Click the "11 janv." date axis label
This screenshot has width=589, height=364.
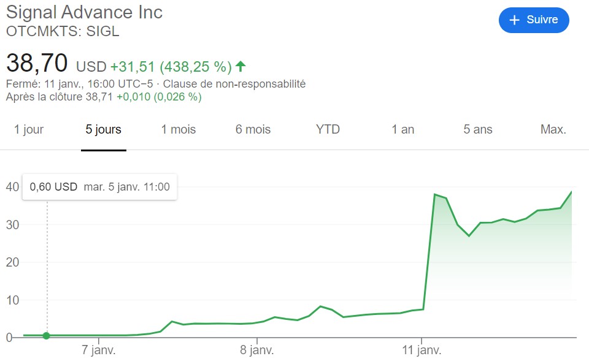point(421,351)
